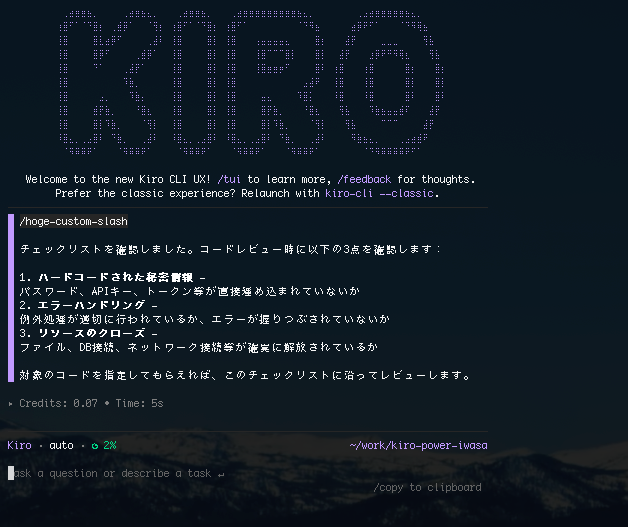The image size is (628, 527).
Task: Click the line starting with パスワード、APIキー
Action: click(x=189, y=291)
